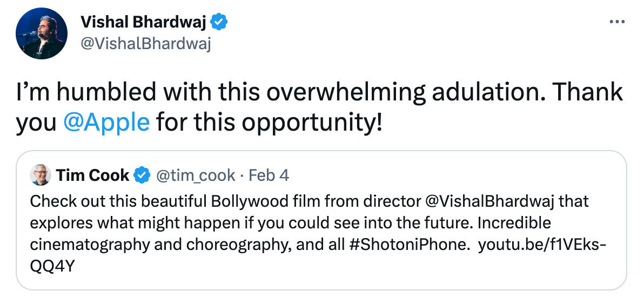Open the Vishal Bhardwaj display name link
This screenshot has height=298, width=644.
coord(144,22)
